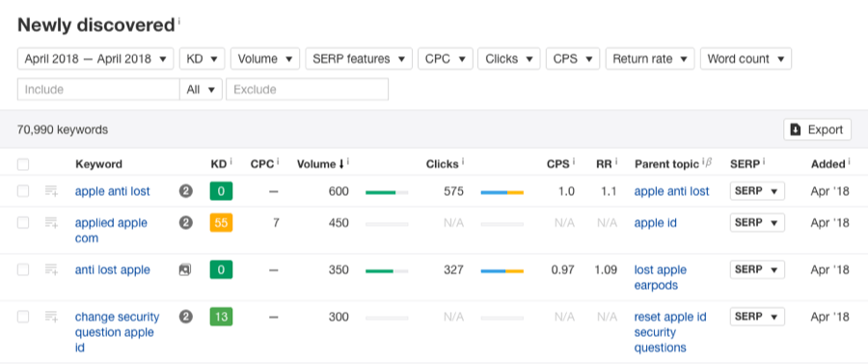Open the All match-mode dropdown
The image size is (868, 364).
tap(201, 89)
